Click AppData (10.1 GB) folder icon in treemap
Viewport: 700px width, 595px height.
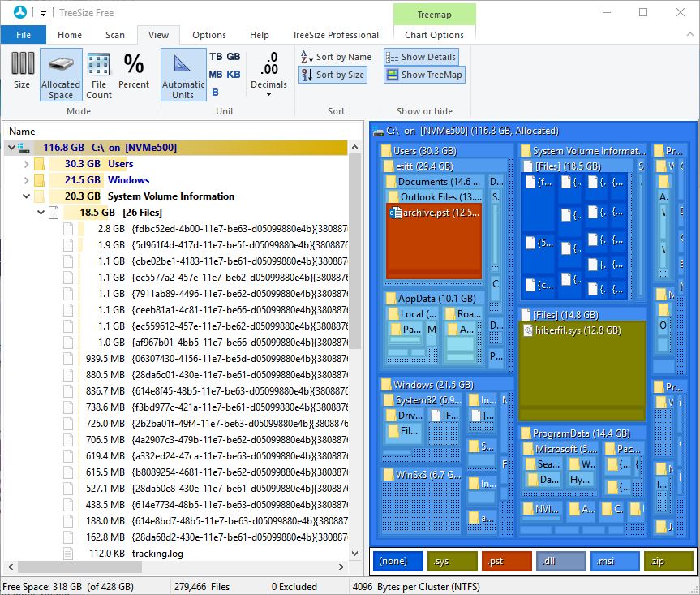391,298
